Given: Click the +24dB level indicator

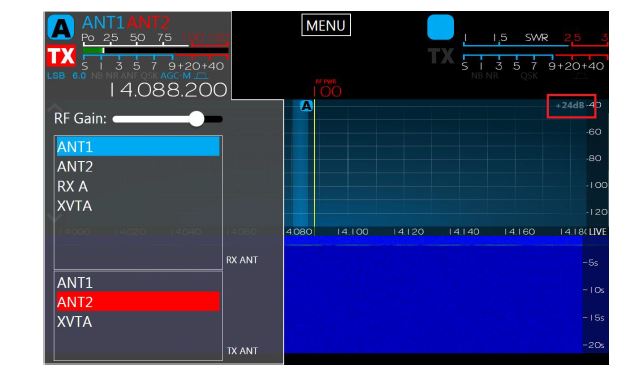Looking at the screenshot, I should pos(569,105).
